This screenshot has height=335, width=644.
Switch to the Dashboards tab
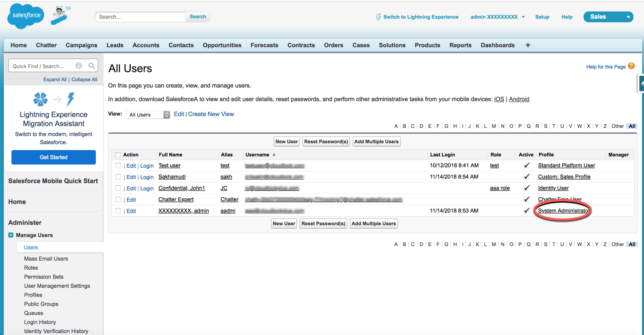(497, 45)
